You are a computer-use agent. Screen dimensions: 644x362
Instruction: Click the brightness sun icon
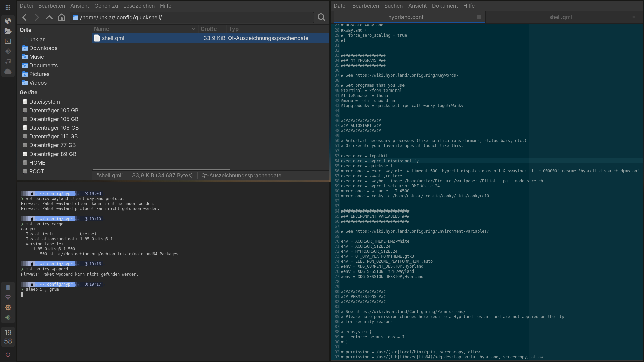coord(8,308)
